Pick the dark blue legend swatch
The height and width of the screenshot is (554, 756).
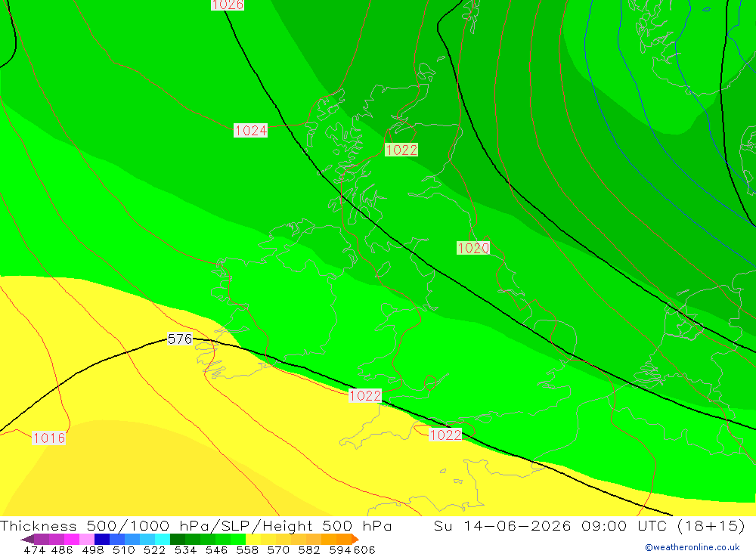tap(102, 539)
